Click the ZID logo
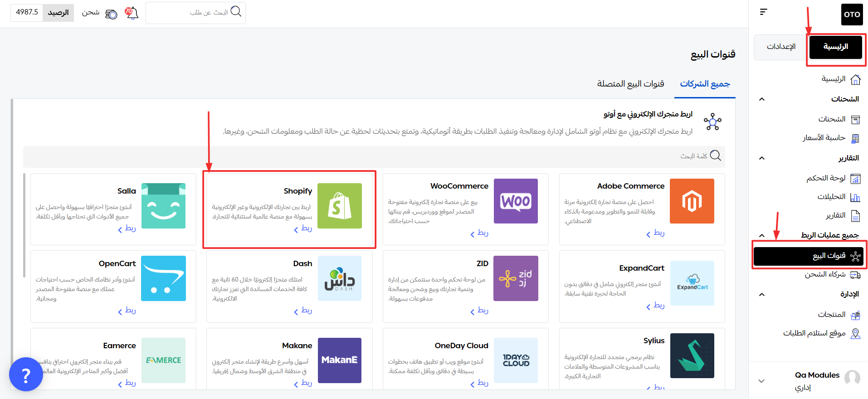 pyautogui.click(x=516, y=278)
